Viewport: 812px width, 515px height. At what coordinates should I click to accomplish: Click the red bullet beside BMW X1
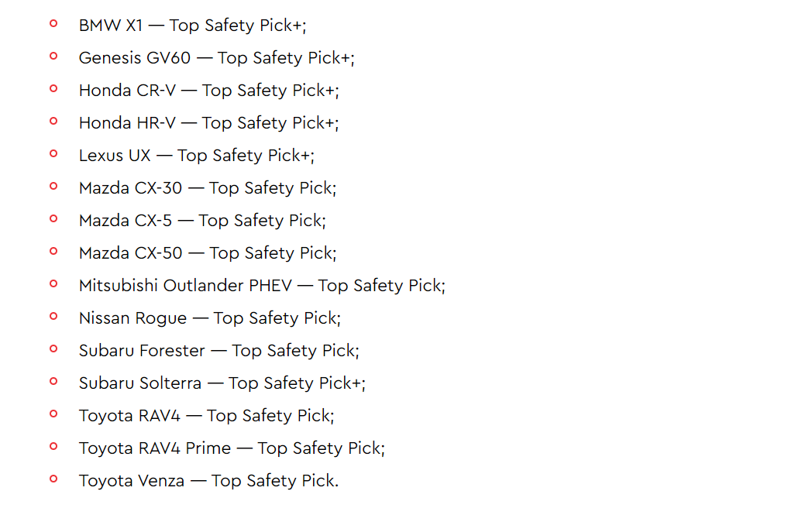(53, 23)
